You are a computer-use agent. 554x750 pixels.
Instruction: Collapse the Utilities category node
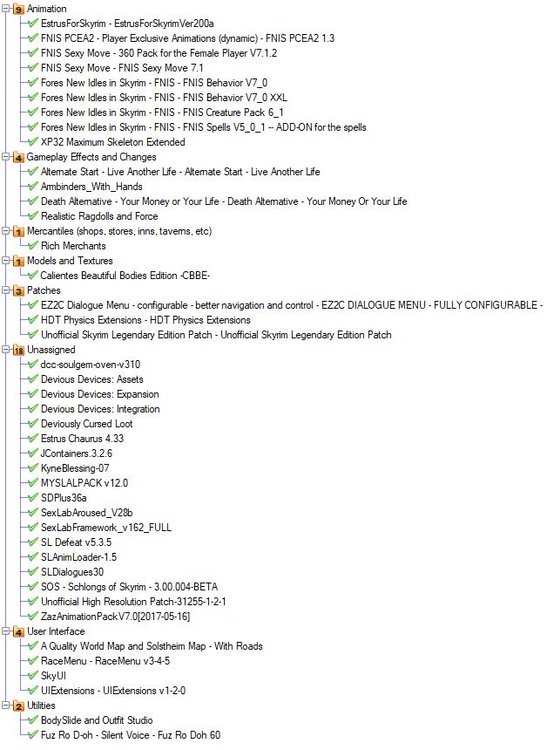point(5,706)
